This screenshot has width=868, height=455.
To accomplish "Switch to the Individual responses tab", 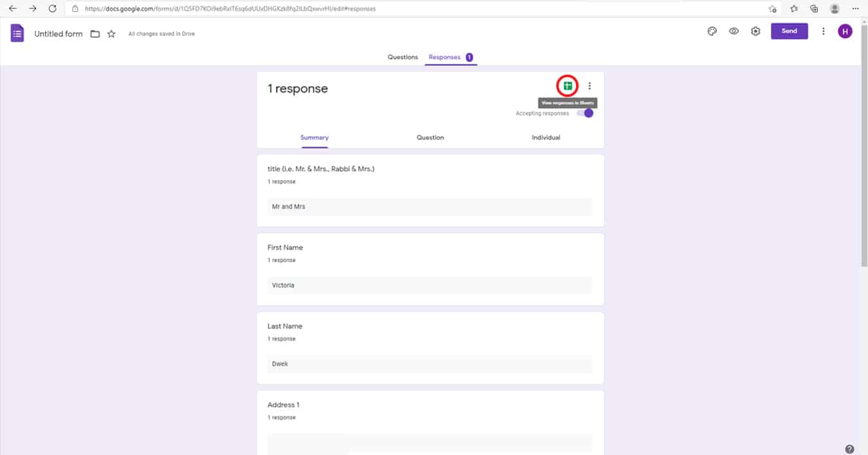I will 545,138.
